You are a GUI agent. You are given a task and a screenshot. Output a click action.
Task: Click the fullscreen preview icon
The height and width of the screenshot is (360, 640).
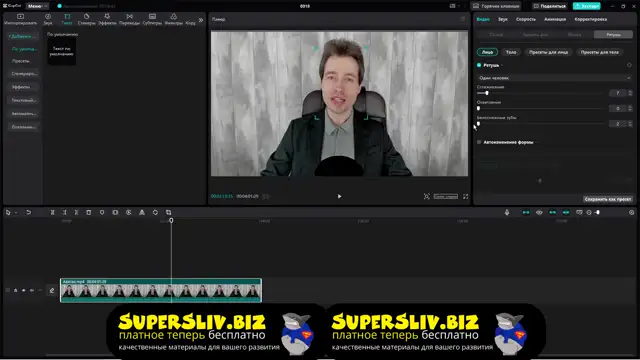466,196
